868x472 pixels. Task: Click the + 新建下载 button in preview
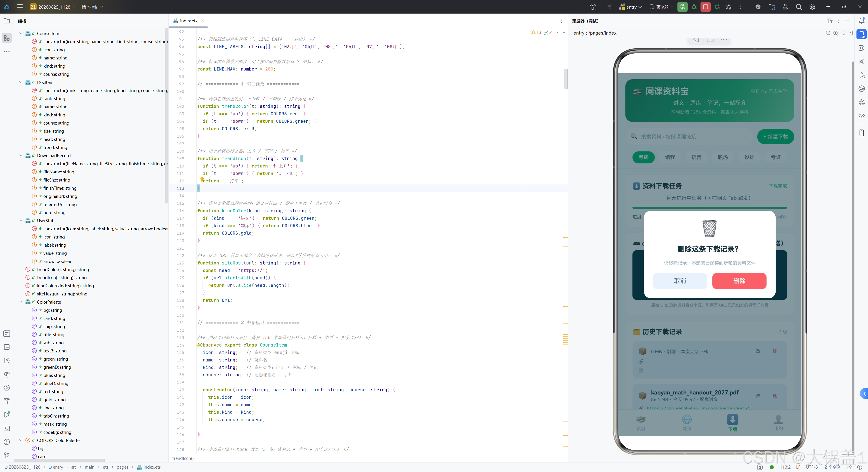pos(775,137)
